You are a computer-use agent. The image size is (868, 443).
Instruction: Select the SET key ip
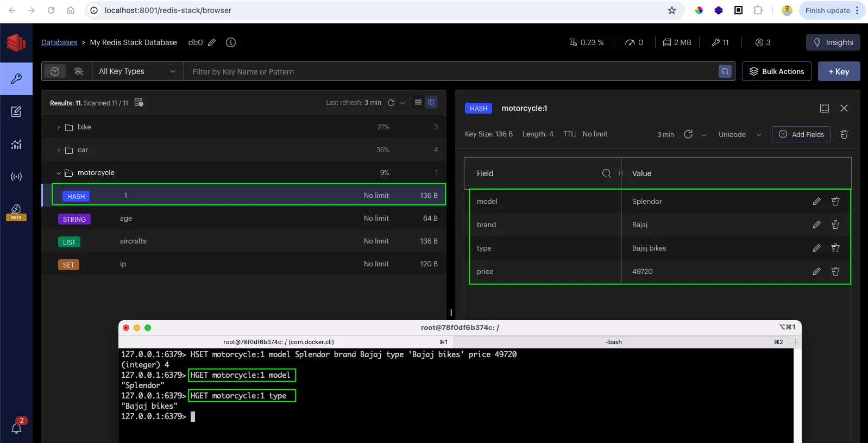(244, 264)
